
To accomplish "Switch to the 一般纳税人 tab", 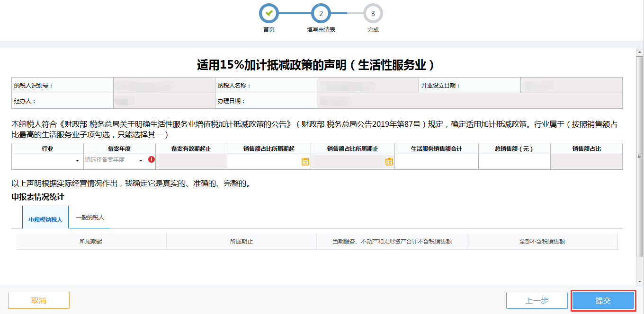I will [x=90, y=218].
